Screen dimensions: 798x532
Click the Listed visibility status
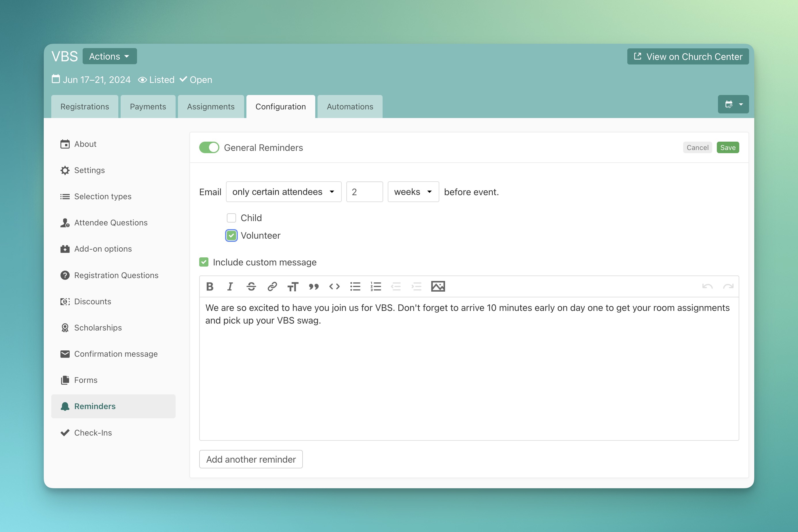coord(156,80)
